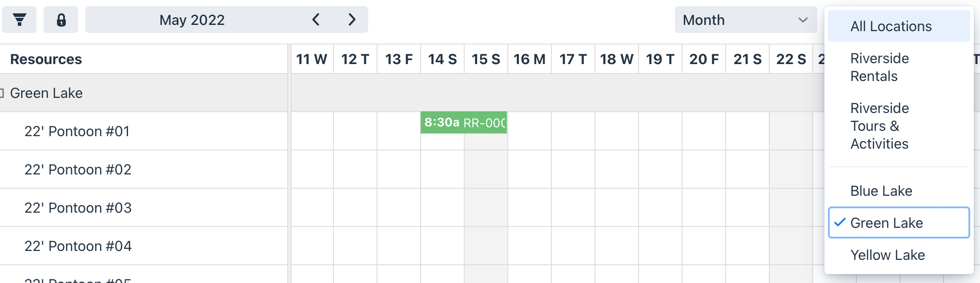Toggle the lock icon button
Screen dimensions: 980x283
(x=61, y=20)
